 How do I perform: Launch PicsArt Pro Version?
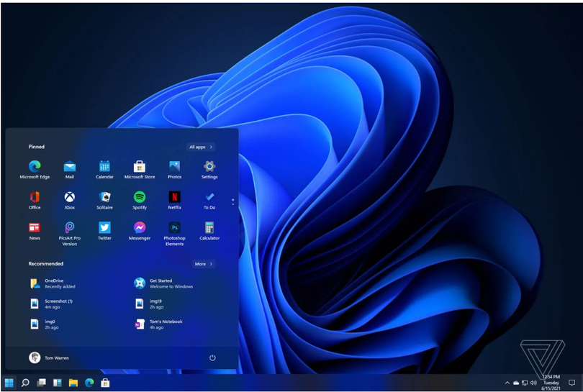click(70, 228)
